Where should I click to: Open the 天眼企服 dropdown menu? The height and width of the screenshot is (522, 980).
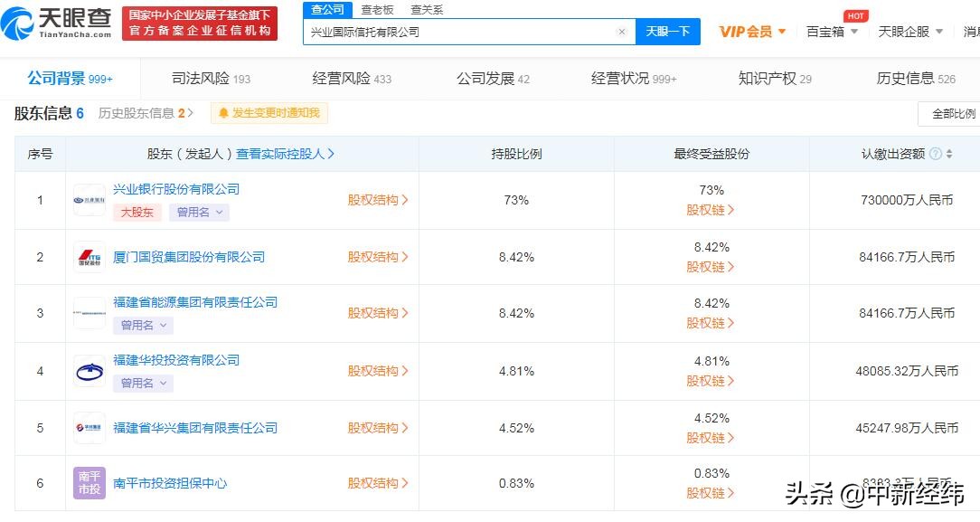pos(910,32)
